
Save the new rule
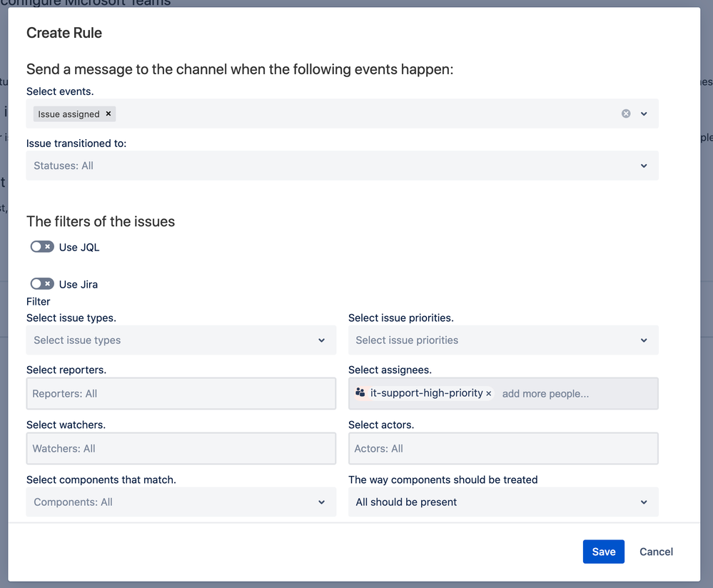click(x=603, y=552)
